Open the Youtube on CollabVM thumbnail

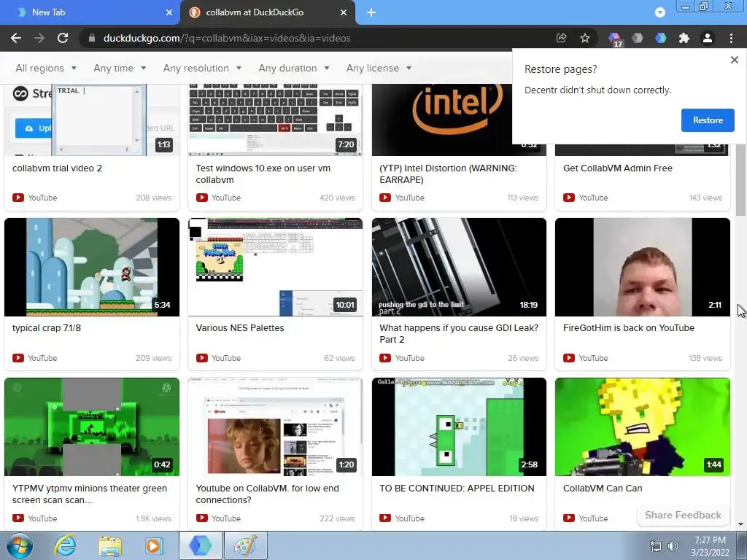click(275, 427)
